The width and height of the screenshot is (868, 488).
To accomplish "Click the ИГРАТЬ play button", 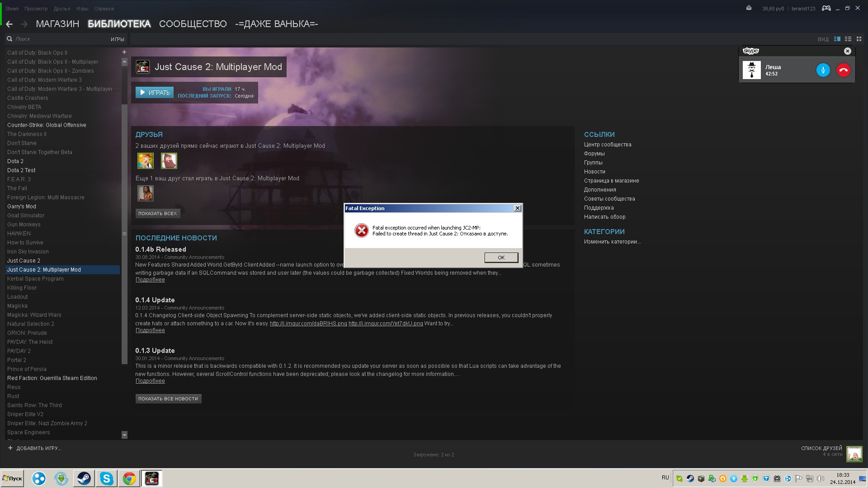I will pos(155,93).
